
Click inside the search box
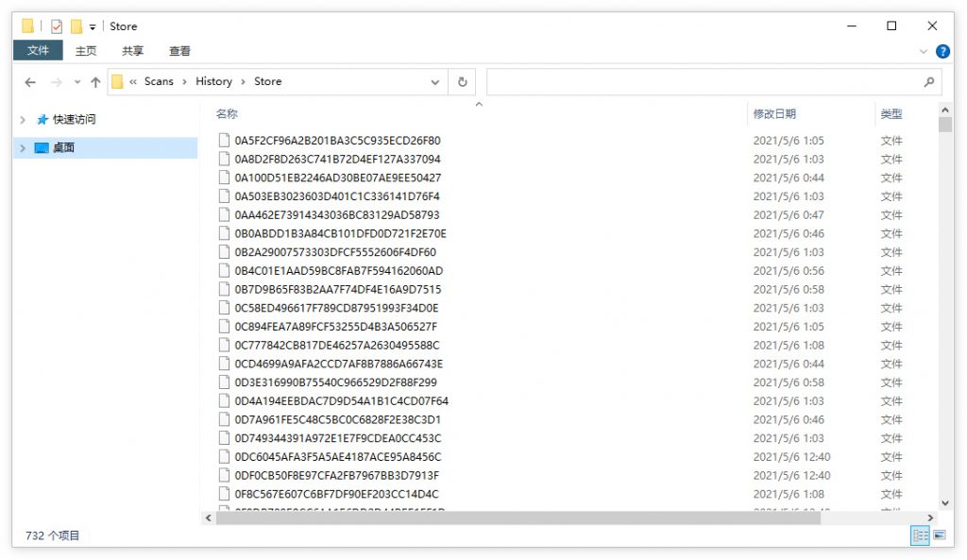point(708,82)
